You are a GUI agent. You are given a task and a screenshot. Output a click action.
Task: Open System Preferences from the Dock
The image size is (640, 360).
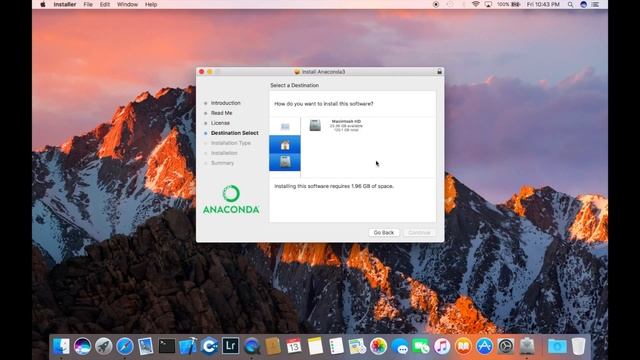click(x=506, y=347)
